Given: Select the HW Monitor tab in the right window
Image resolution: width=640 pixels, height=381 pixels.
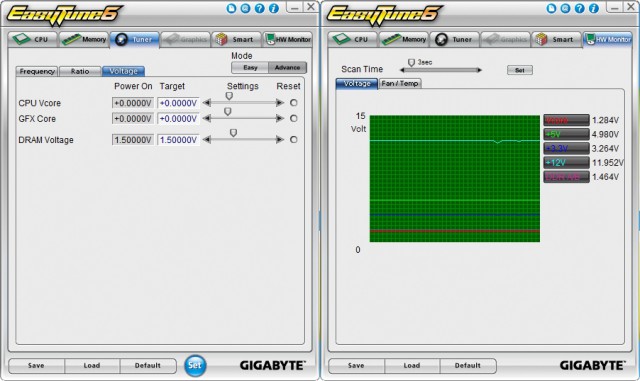Looking at the screenshot, I should 608,40.
